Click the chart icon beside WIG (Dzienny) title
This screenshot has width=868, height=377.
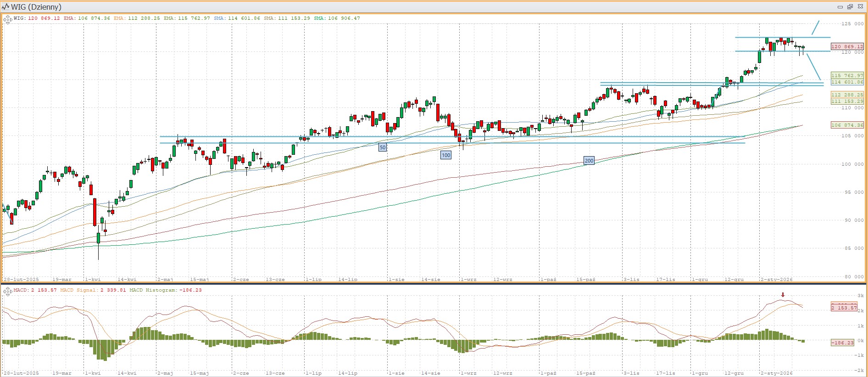pyautogui.click(x=6, y=7)
